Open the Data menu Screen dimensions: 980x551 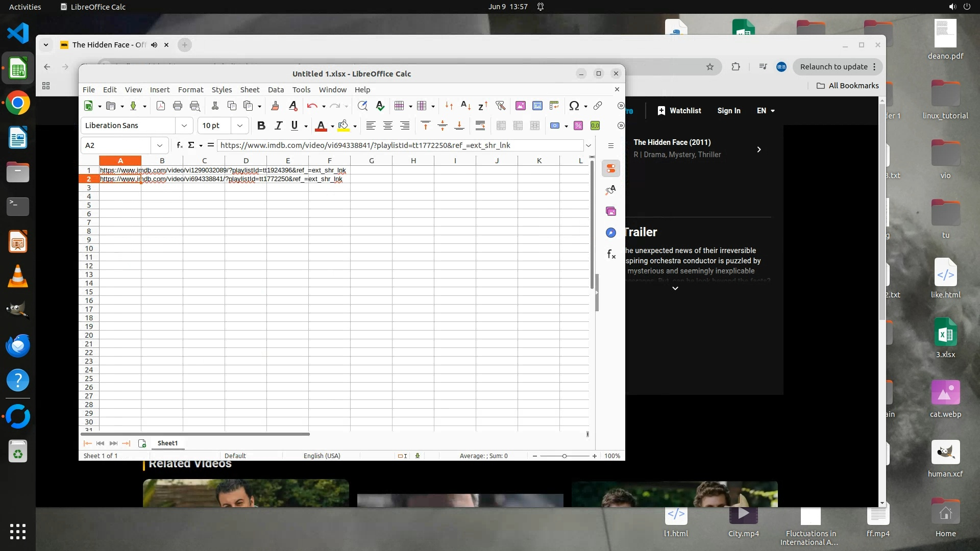276,90
